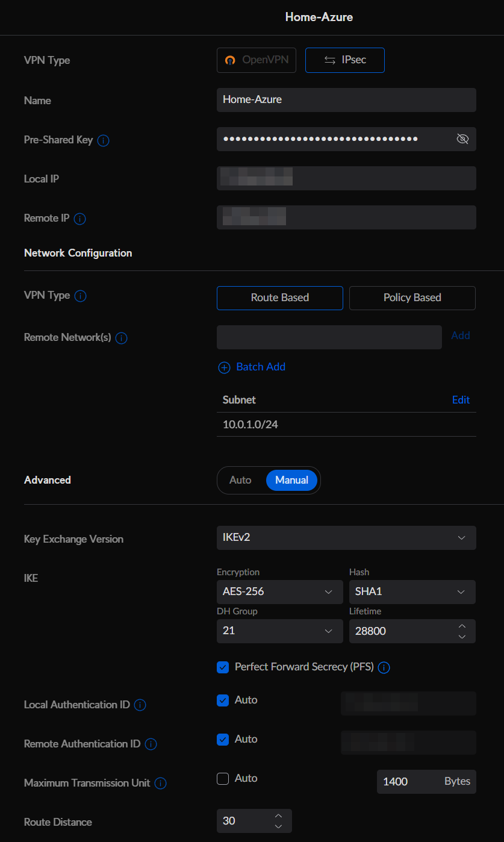This screenshot has height=842, width=504.
Task: Open the Key Exchange Version dropdown
Action: click(x=346, y=538)
